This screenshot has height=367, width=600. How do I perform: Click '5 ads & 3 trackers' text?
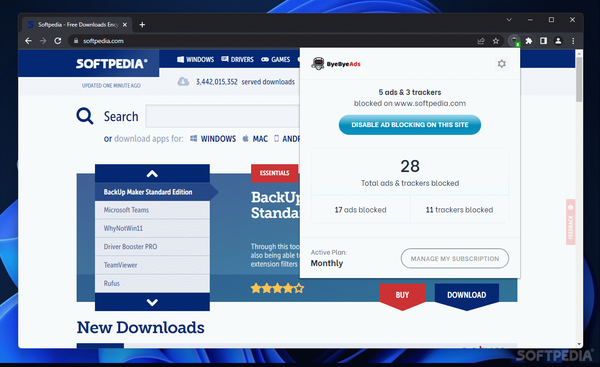click(410, 92)
